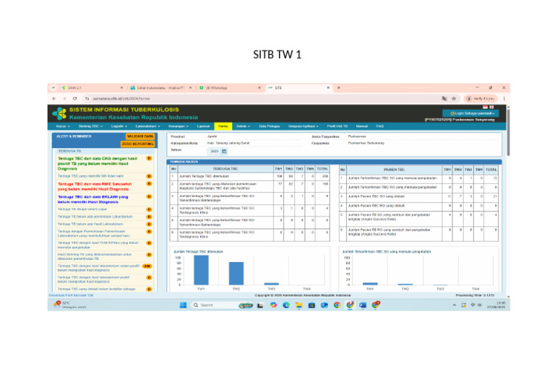The height and width of the screenshot is (392, 555).
Task: Click the orange badge beside Terduga TBC dari data RME Satusehat
Action: point(149,184)
